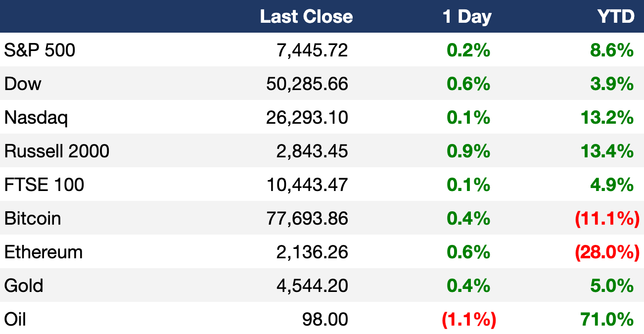Select the Nasdaq row label
This screenshot has width=644, height=334.
pos(36,118)
